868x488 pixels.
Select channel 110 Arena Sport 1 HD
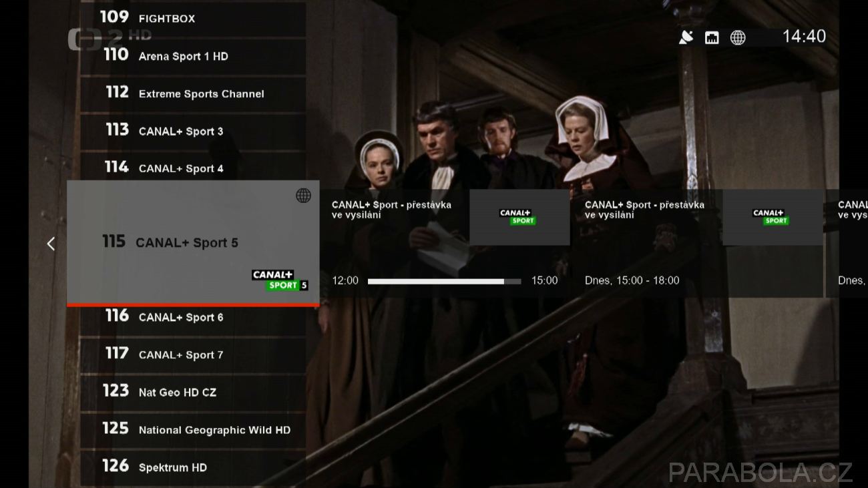point(193,56)
